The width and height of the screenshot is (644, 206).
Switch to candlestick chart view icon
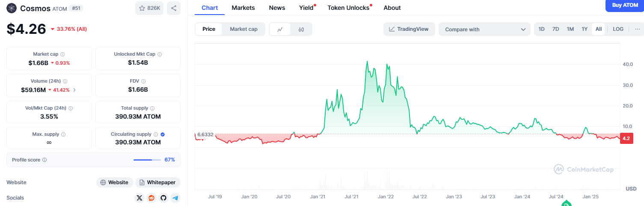click(301, 29)
